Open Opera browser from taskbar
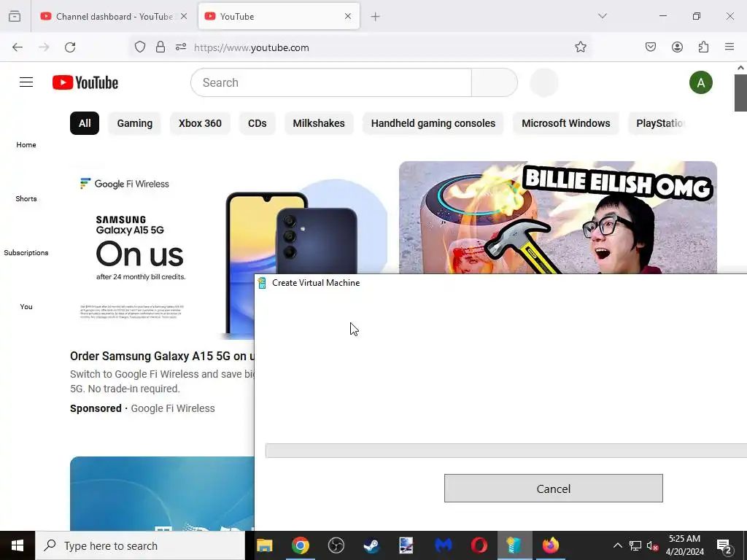Viewport: 747px width, 560px height. pyautogui.click(x=479, y=545)
